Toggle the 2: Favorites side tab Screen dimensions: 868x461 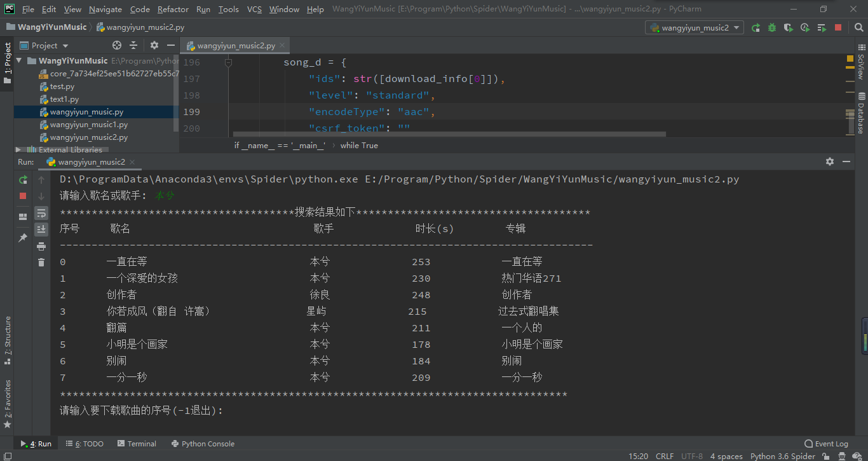(7, 404)
